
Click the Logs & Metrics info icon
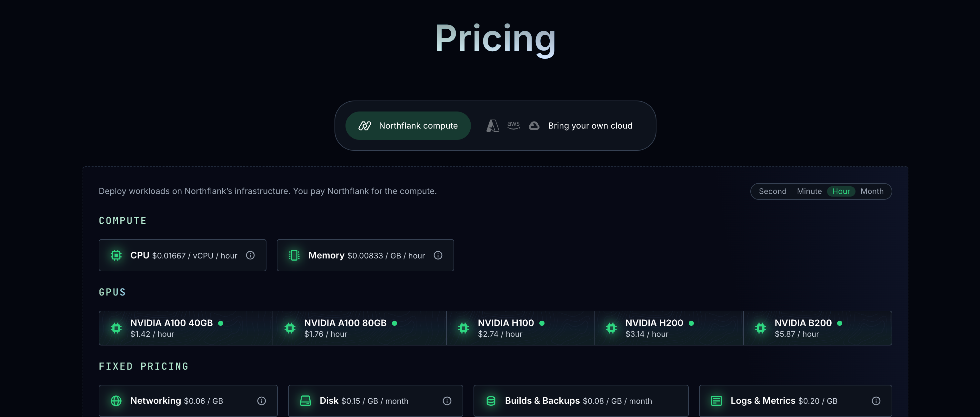click(876, 401)
